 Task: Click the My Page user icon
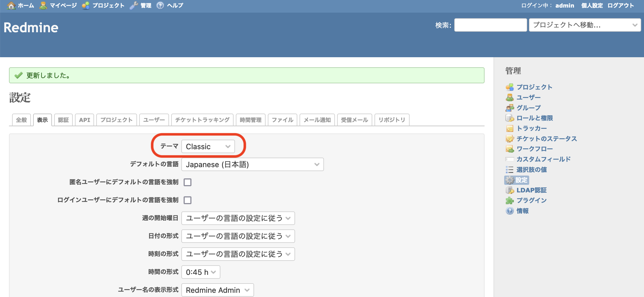coord(43,5)
